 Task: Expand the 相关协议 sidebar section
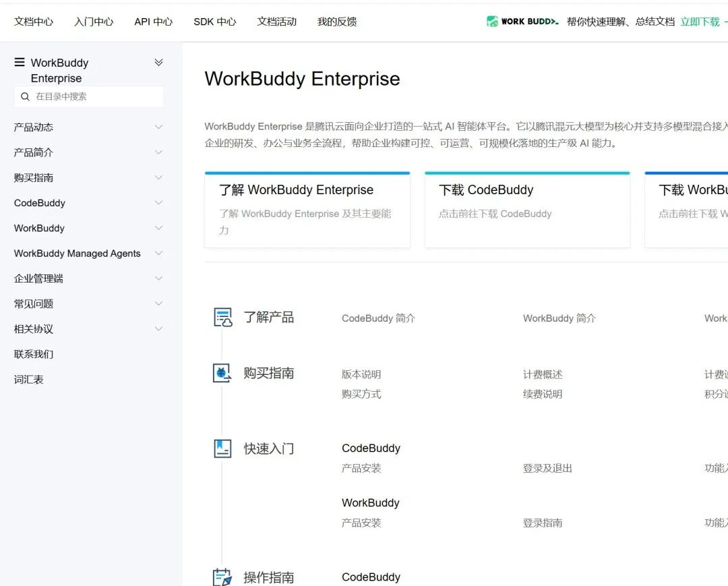(x=159, y=329)
